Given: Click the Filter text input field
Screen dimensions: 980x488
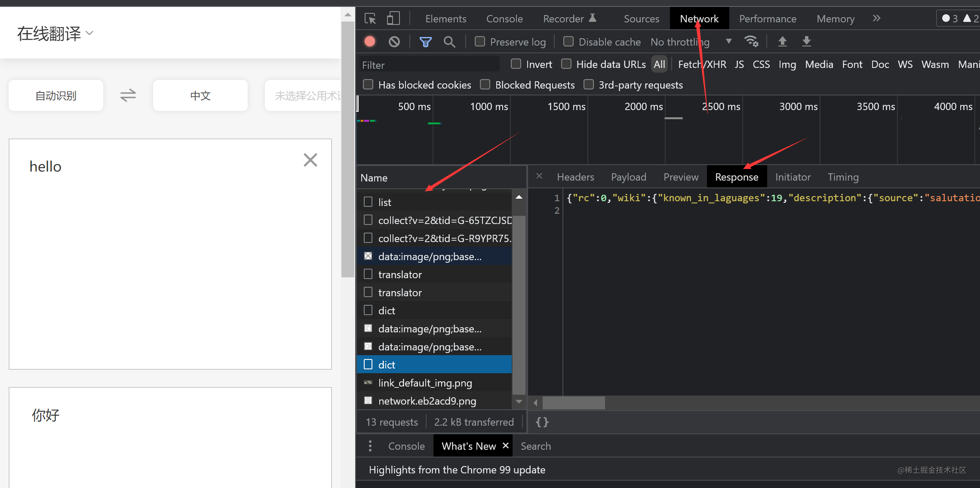Looking at the screenshot, I should (x=429, y=65).
